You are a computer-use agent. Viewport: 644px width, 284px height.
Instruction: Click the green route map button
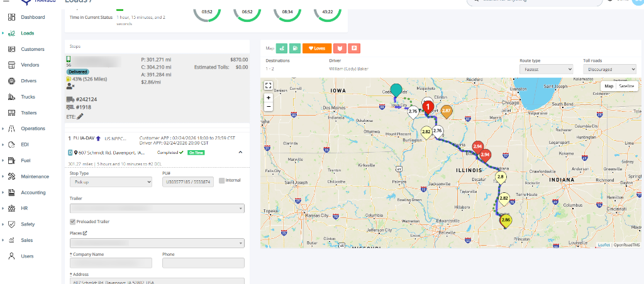[281, 48]
